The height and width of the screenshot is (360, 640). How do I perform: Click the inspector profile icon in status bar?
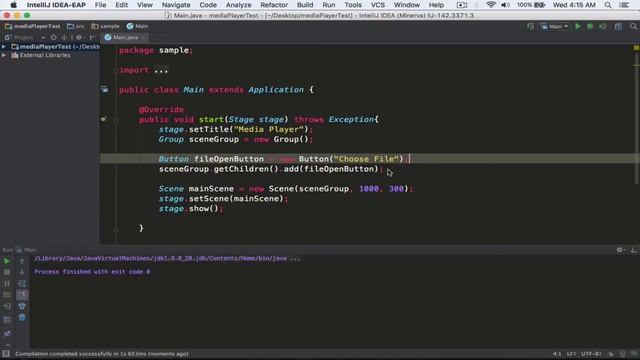point(622,354)
